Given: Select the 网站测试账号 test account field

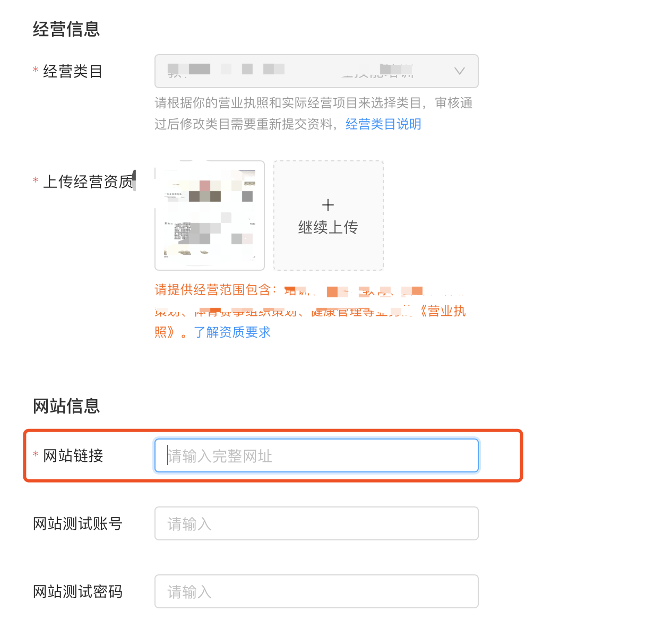Looking at the screenshot, I should click(x=316, y=523).
